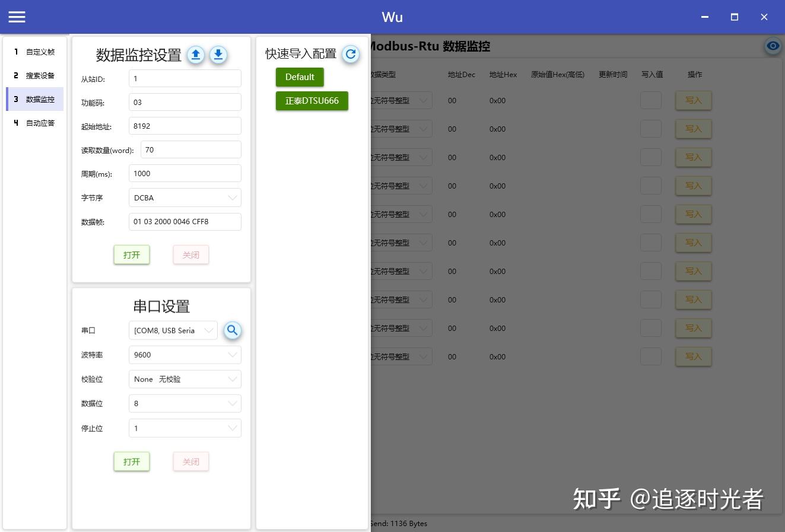This screenshot has width=785, height=532.
Task: Click the 从站ID input field
Action: click(x=185, y=78)
